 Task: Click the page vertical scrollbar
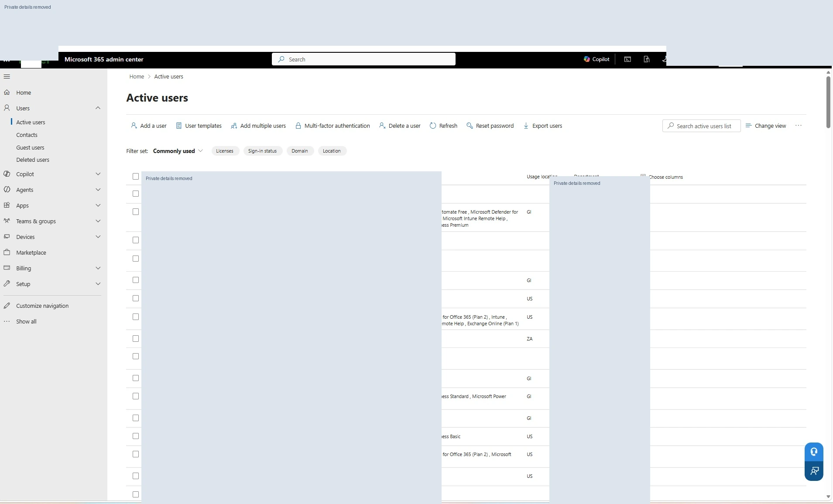coord(828,102)
